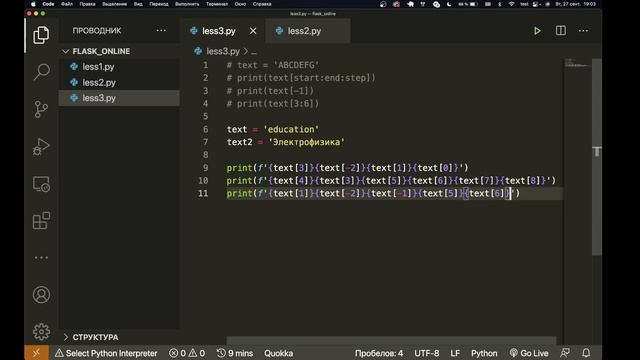Click the 9 mins time tracker status item
This screenshot has height=360, width=640.
[x=234, y=353]
